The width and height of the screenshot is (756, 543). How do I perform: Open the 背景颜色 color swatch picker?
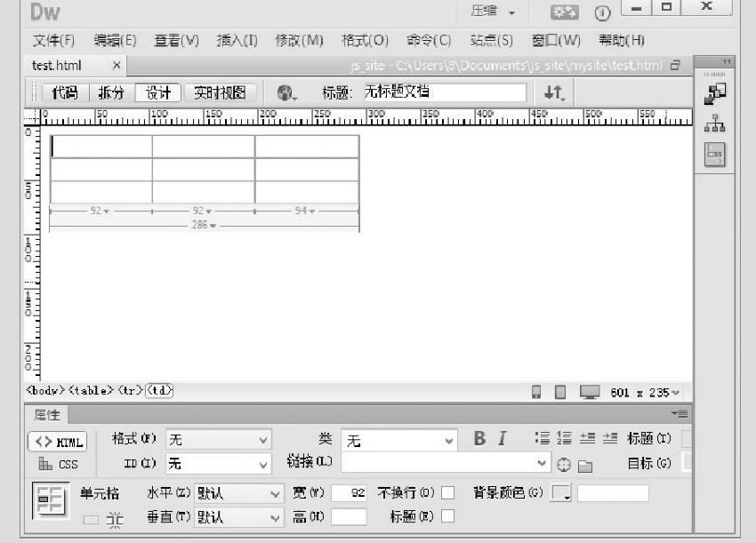coord(560,492)
